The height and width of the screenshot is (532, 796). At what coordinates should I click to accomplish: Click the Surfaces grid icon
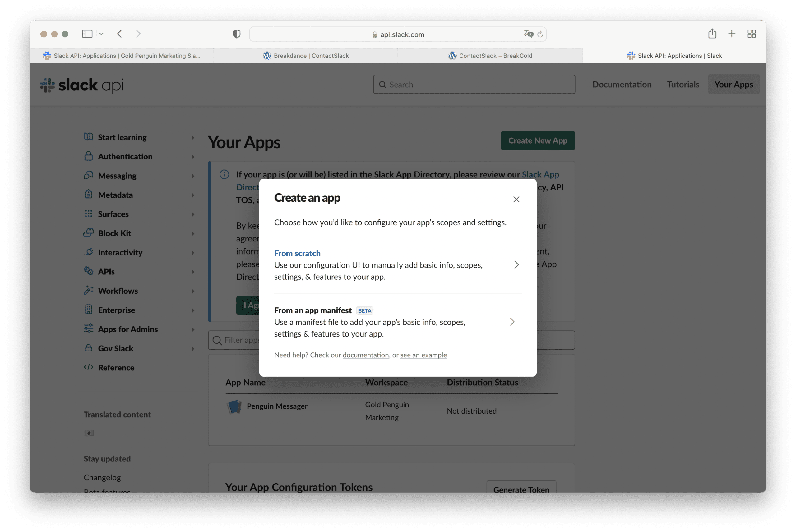coord(89,213)
